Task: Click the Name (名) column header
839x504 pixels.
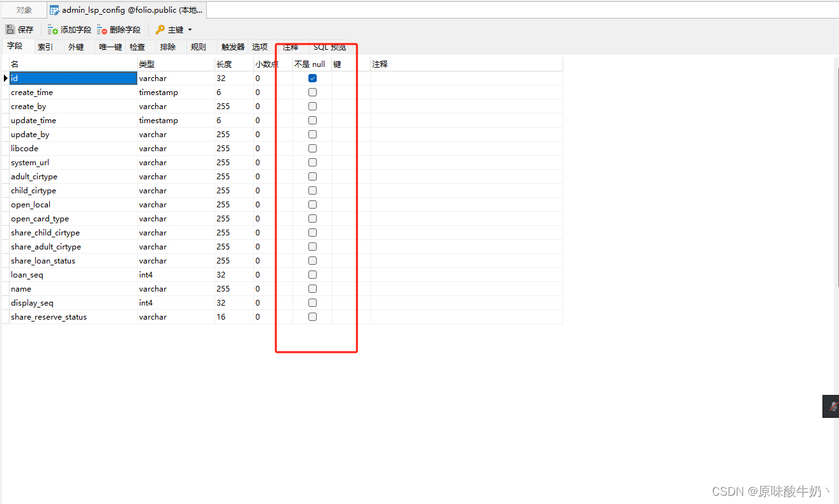Action: (x=73, y=64)
